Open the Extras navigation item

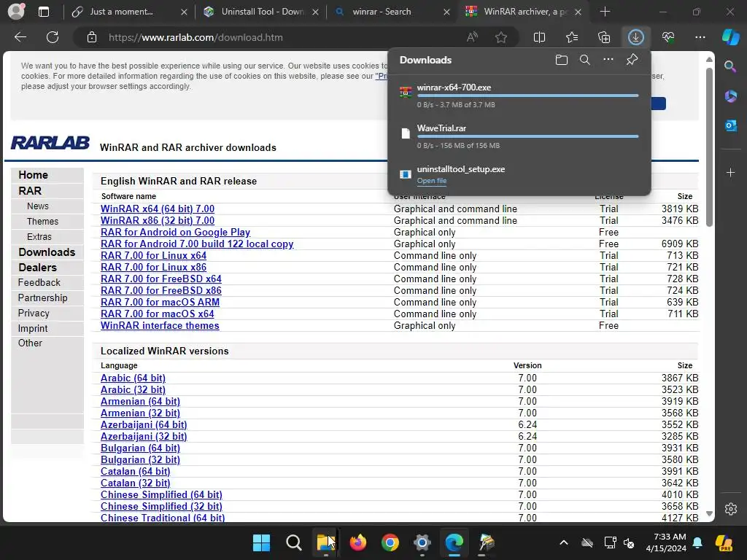point(39,237)
